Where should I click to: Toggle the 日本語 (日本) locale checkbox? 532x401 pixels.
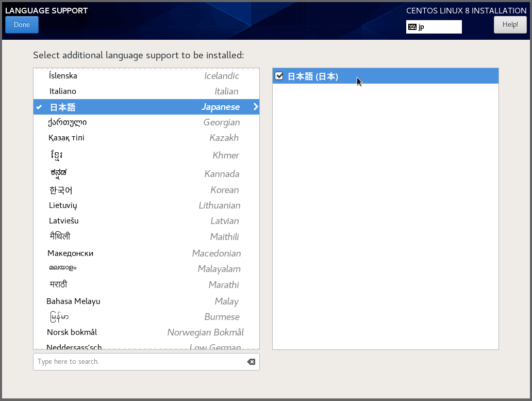279,76
